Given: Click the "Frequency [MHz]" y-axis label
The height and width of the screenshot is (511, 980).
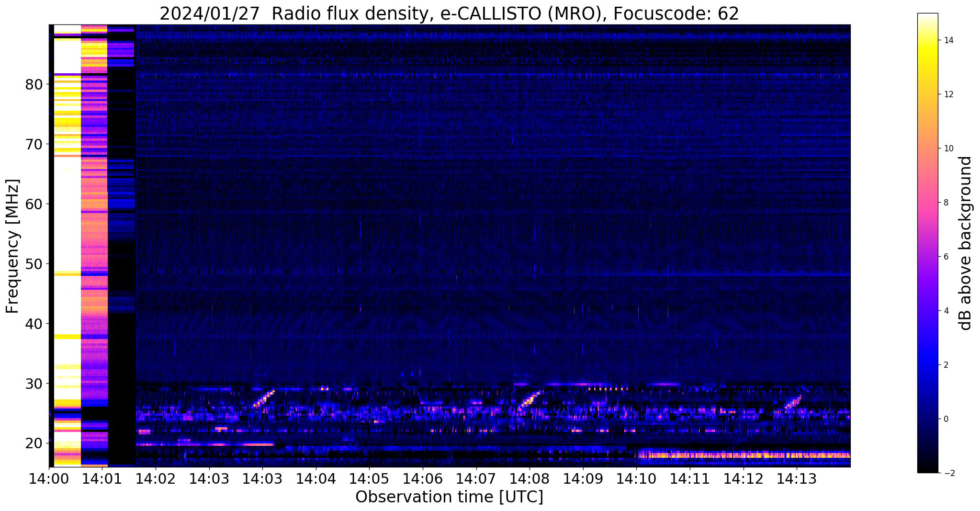Looking at the screenshot, I should pos(12,246).
